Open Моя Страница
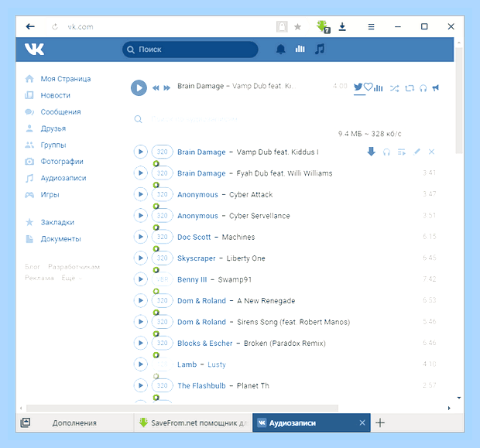This screenshot has width=480, height=448. coord(66,79)
